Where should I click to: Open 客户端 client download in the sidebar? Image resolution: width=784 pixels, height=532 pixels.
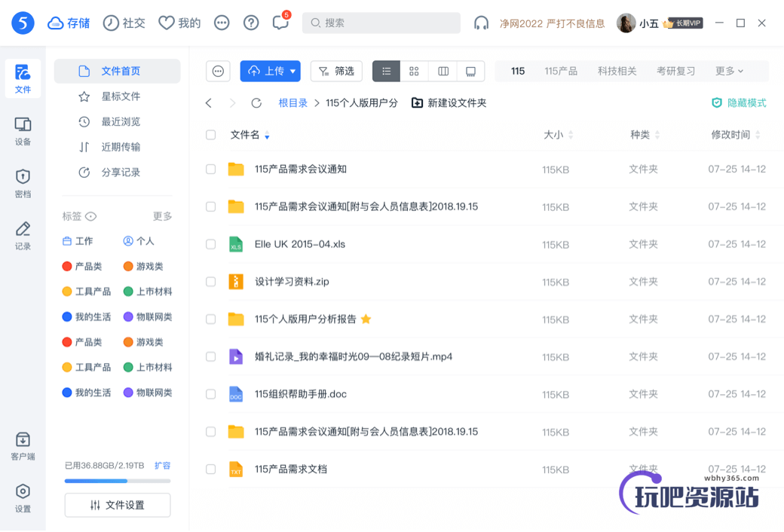point(23,446)
